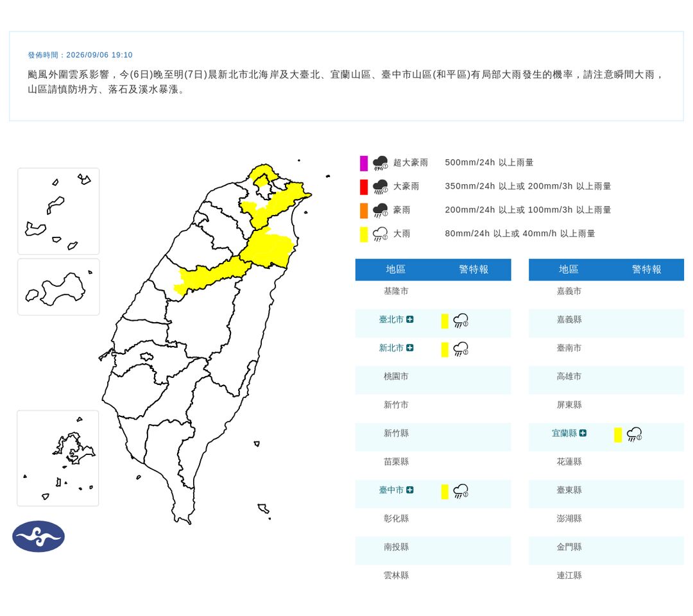Screen dimensions: 693x616
Task: Click the yellow warning swatch in 新北市 row
Action: click(445, 350)
